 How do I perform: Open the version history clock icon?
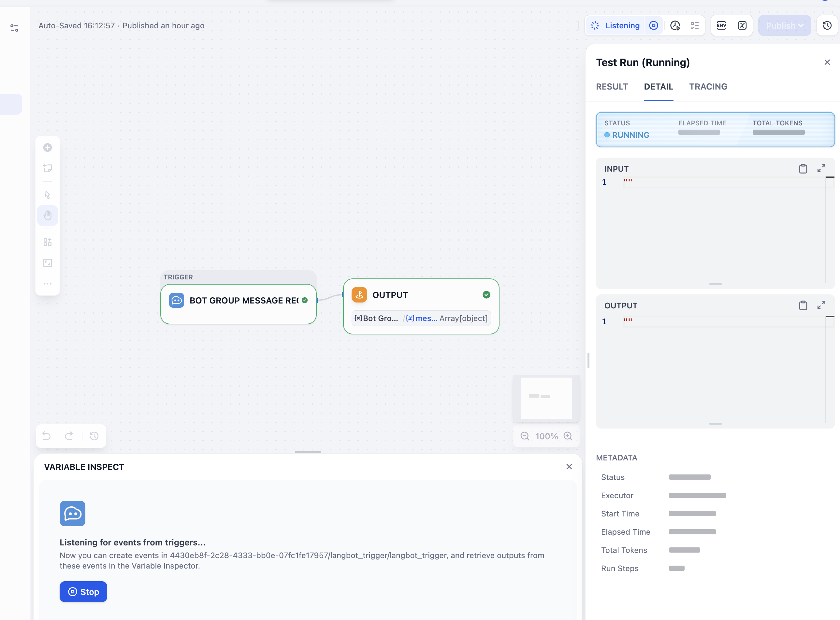click(827, 25)
